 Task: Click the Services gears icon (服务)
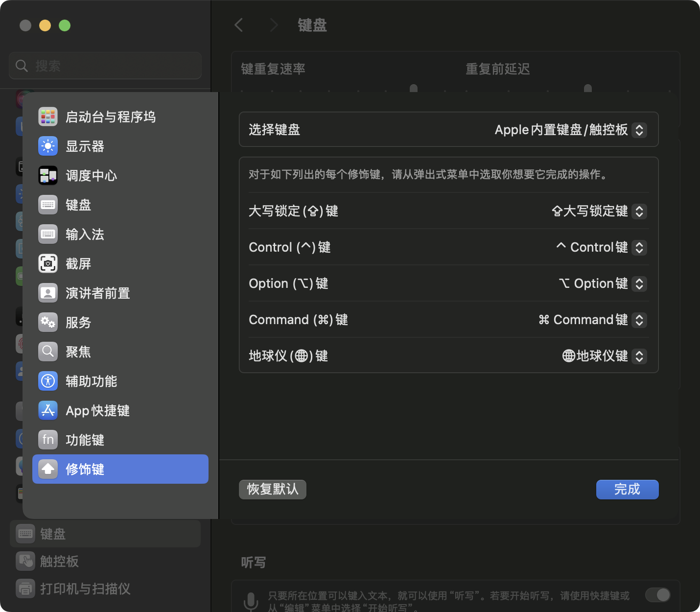tap(48, 322)
